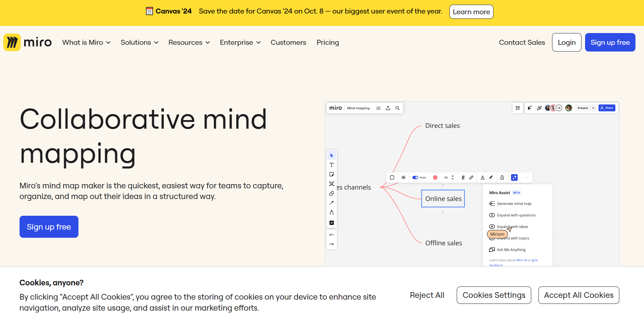Image resolution: width=644 pixels, height=322 pixels.
Task: Click the Miro Assist sparkle icon
Action: tap(514, 177)
